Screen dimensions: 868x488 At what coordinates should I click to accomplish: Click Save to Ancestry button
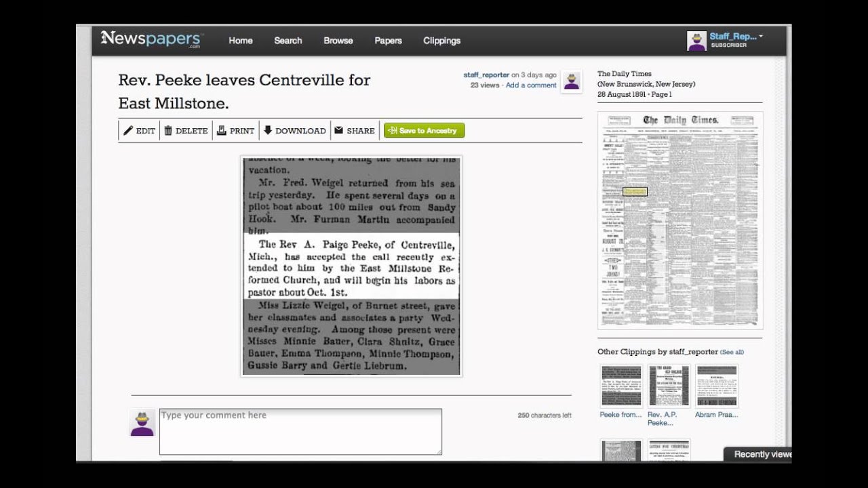point(424,131)
